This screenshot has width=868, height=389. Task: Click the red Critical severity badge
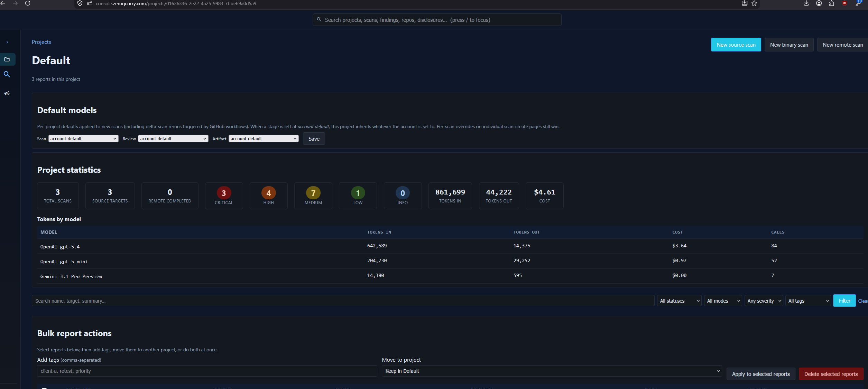click(224, 193)
